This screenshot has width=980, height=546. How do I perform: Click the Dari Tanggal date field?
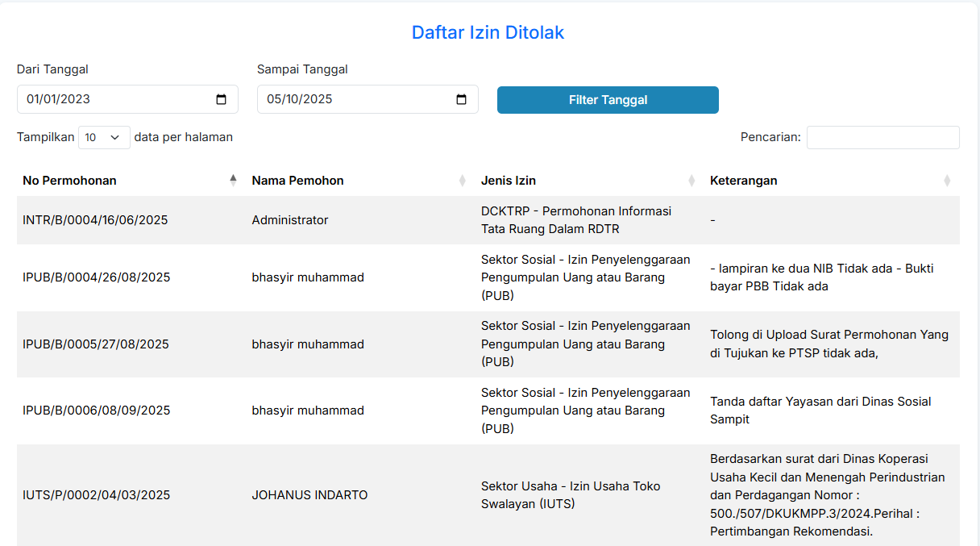(113, 99)
